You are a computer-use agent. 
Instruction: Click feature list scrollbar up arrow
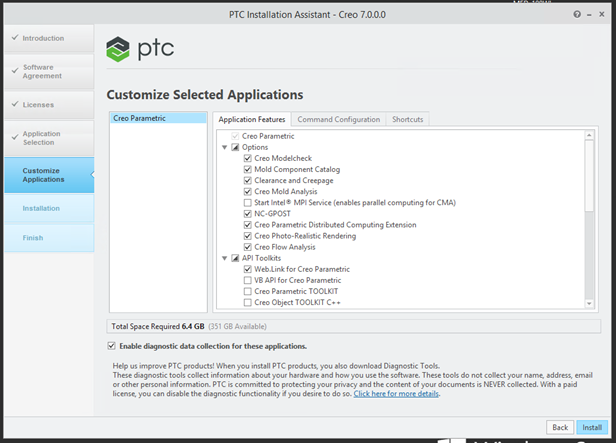point(589,135)
